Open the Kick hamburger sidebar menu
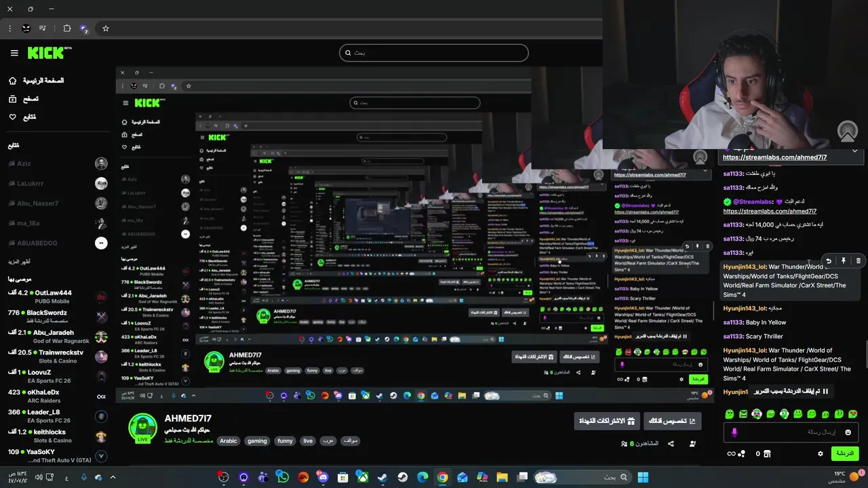Viewport: 868px width, 488px height. pyautogui.click(x=14, y=53)
